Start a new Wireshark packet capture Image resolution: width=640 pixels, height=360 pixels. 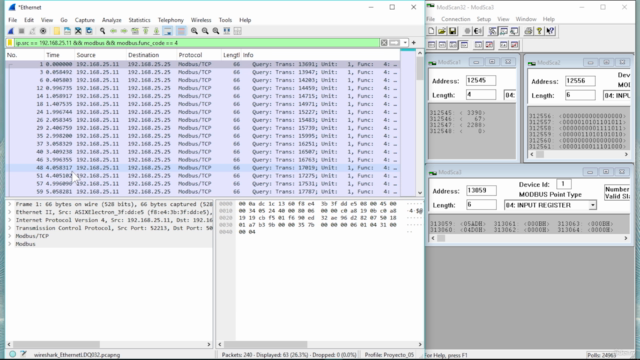[11, 31]
